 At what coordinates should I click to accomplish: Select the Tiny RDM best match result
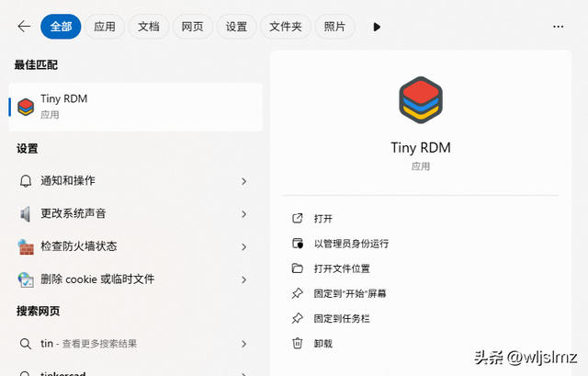point(135,107)
